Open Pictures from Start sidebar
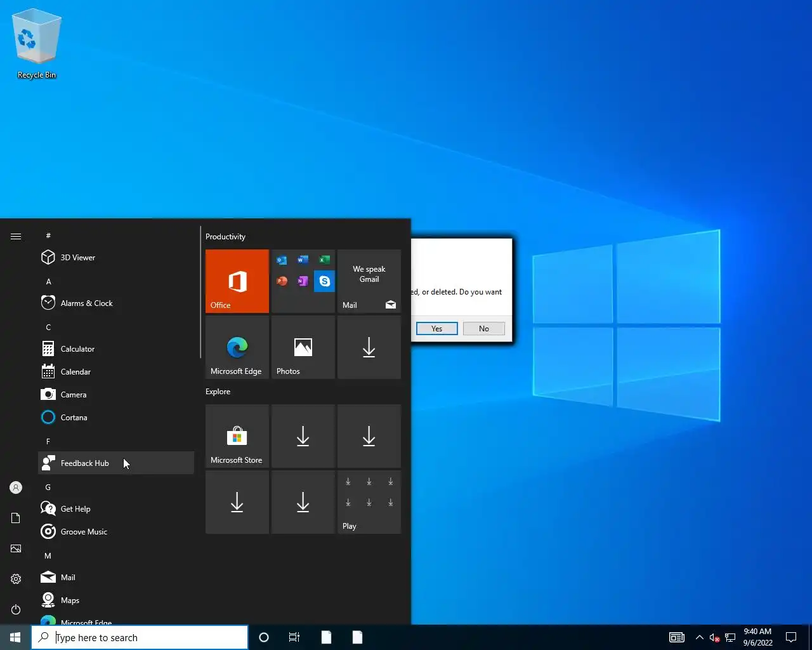This screenshot has width=812, height=650. [16, 548]
